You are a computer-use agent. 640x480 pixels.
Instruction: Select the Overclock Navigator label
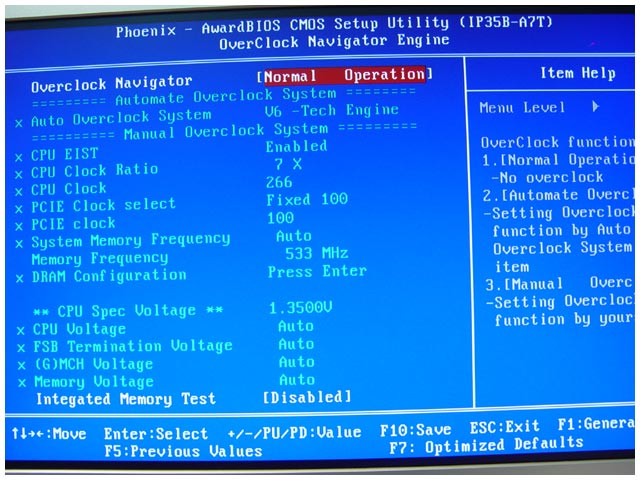[111, 84]
